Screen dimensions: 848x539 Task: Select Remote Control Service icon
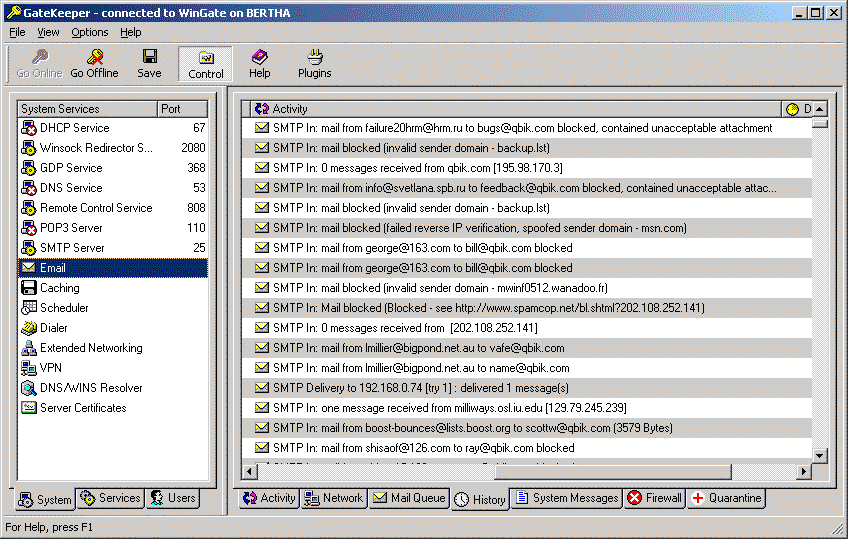(29, 208)
